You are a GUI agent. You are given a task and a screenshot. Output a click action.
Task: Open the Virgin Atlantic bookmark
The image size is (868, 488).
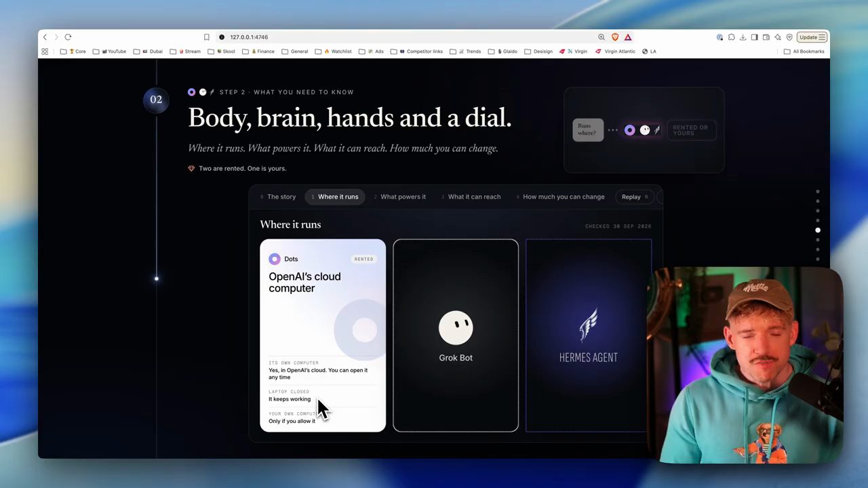(x=615, y=52)
